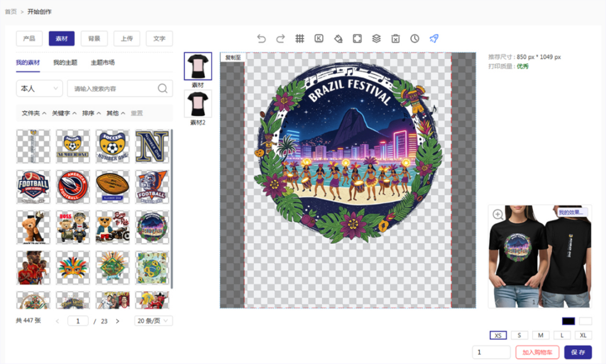Expand the 文件夹 filter
Image resolution: width=606 pixels, height=364 pixels.
[34, 113]
